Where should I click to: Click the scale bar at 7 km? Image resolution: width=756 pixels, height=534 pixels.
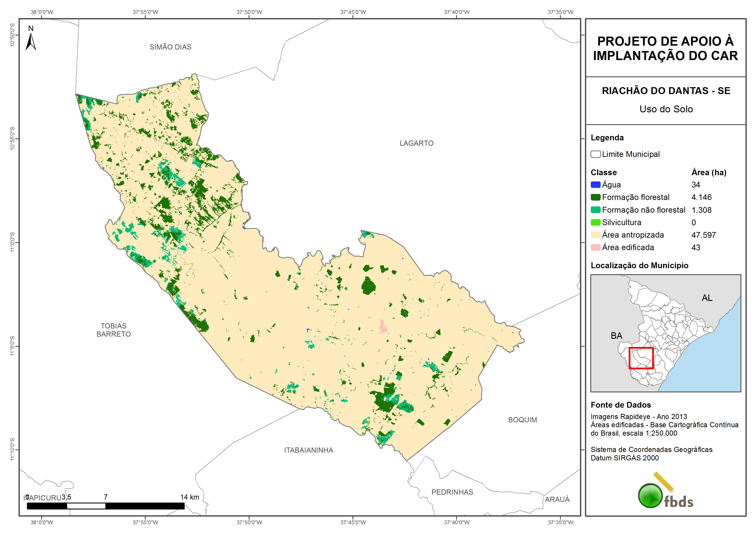click(105, 506)
